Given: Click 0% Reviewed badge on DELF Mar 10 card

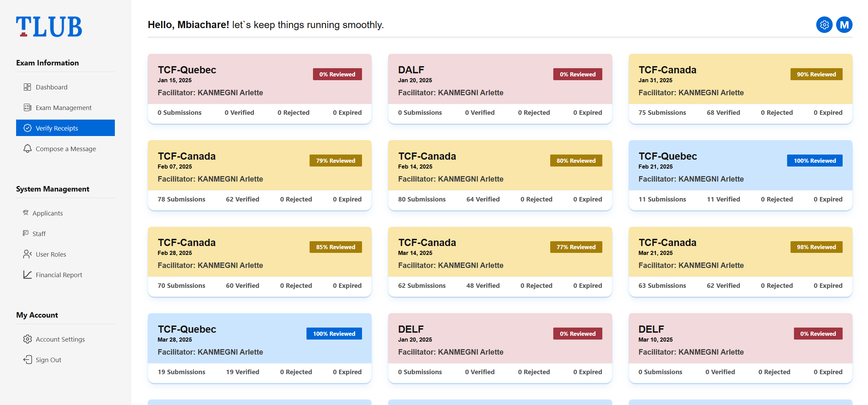Looking at the screenshot, I should pos(818,334).
